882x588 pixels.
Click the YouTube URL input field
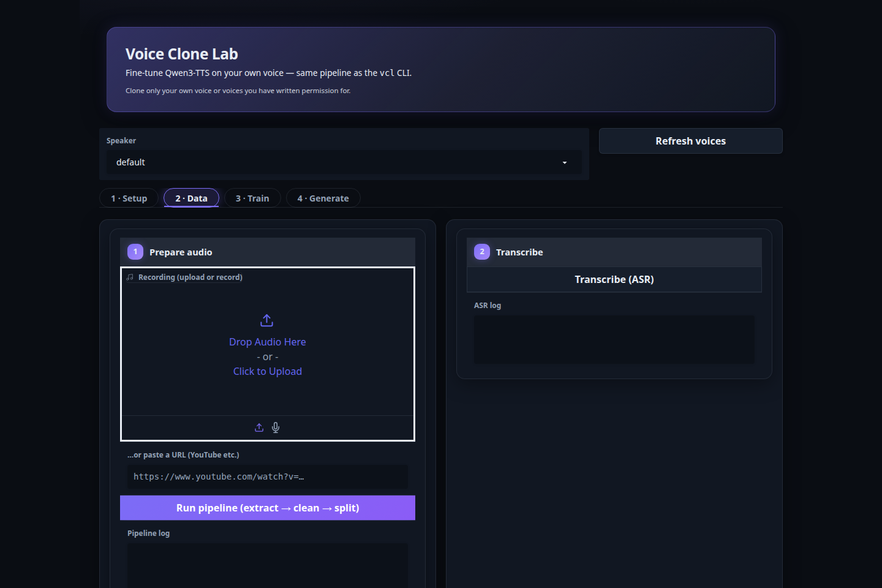pyautogui.click(x=268, y=477)
